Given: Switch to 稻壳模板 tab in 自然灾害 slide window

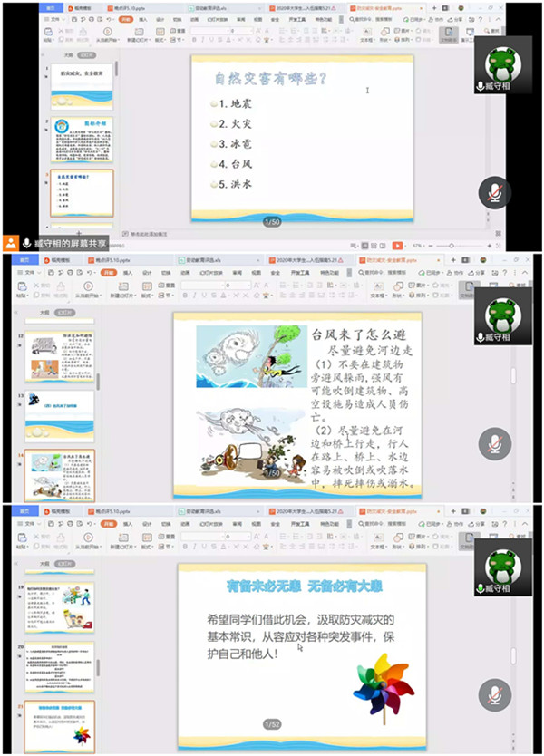Looking at the screenshot, I should click(x=80, y=8).
